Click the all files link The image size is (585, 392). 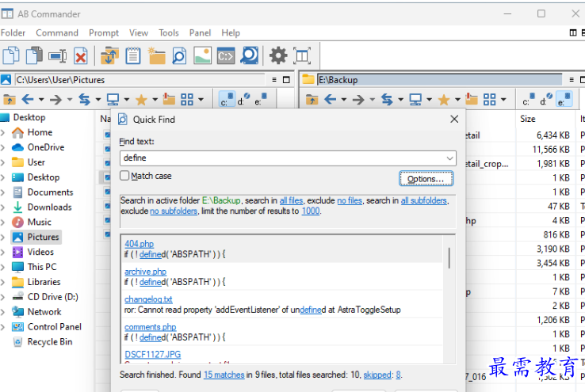pyautogui.click(x=292, y=200)
